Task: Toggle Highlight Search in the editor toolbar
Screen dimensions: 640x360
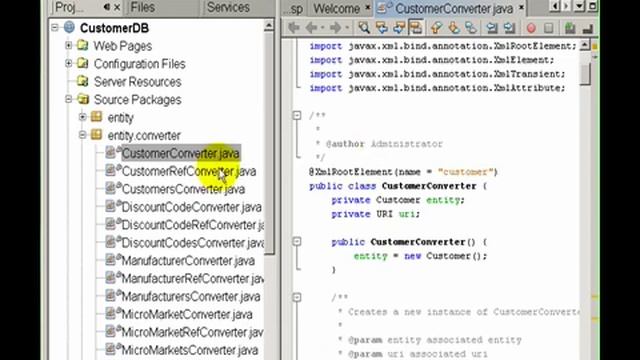Action: [416, 28]
